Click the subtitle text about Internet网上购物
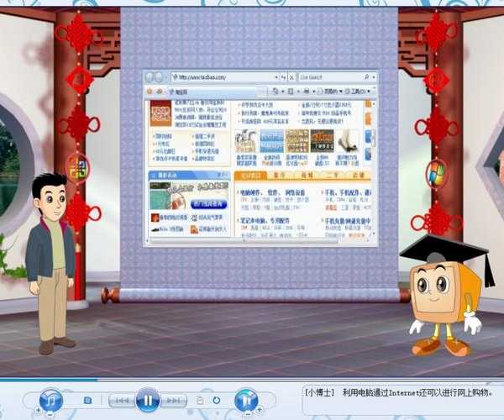Screen dimensions: 504x420 pos(417,392)
